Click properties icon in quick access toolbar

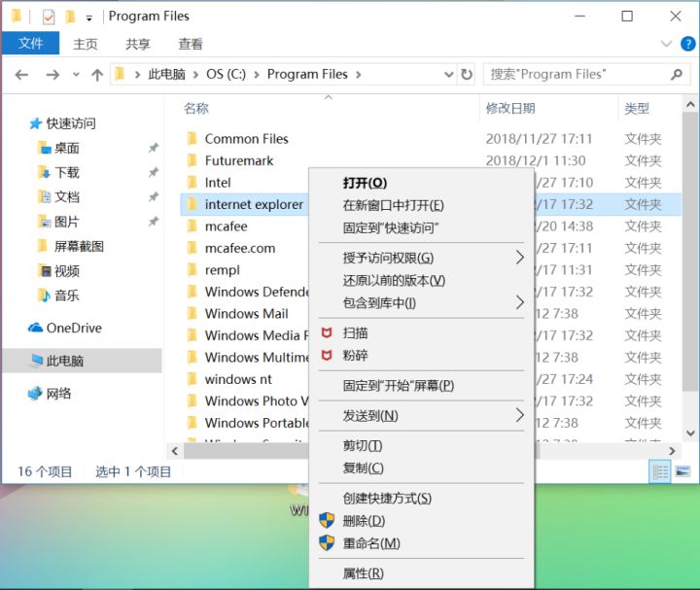(x=49, y=17)
